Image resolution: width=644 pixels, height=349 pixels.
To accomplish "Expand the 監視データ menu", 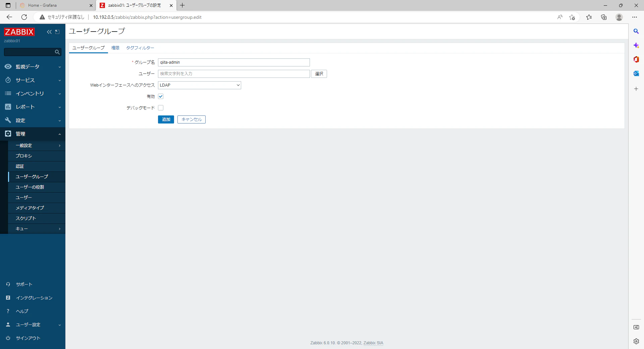I will pos(60,67).
